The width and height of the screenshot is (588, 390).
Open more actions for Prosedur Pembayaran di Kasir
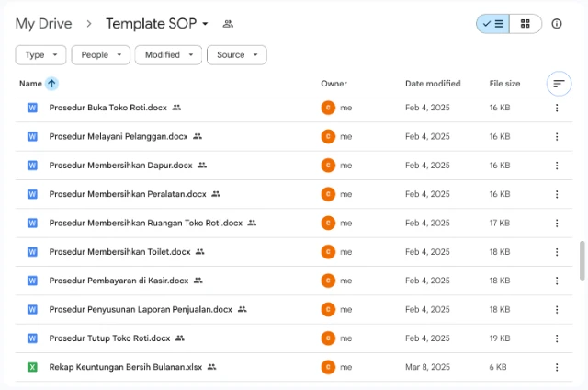coord(557,281)
